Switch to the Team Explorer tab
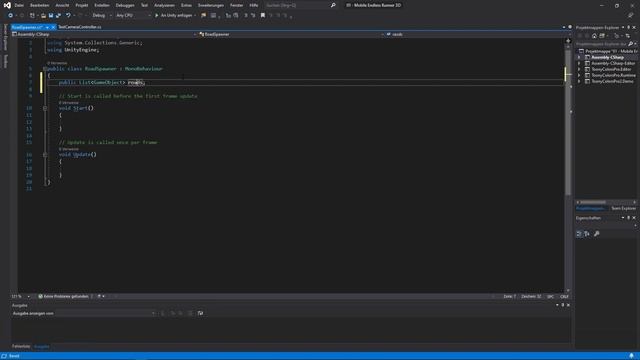Viewport: 640px width, 360px height. click(x=623, y=208)
